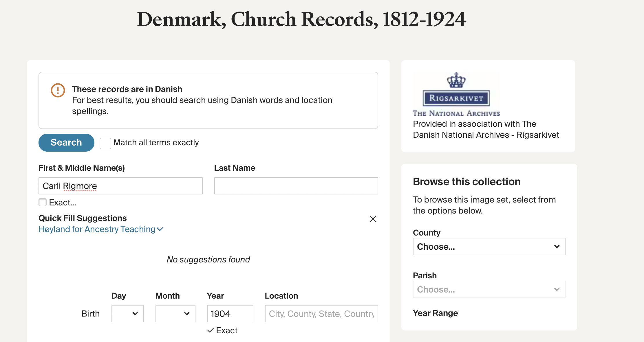Click the chevron next to Høyland tree link
Viewport: 644px width, 342px height.
coord(160,229)
